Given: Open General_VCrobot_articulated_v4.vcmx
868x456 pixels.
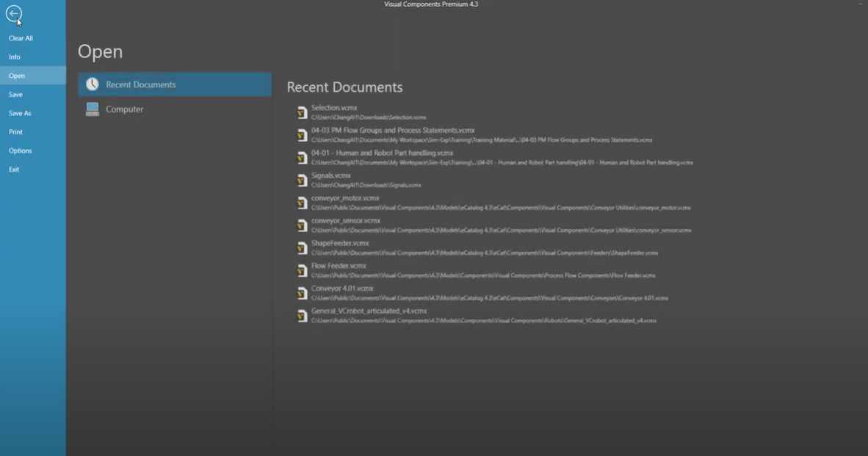Looking at the screenshot, I should point(369,311).
